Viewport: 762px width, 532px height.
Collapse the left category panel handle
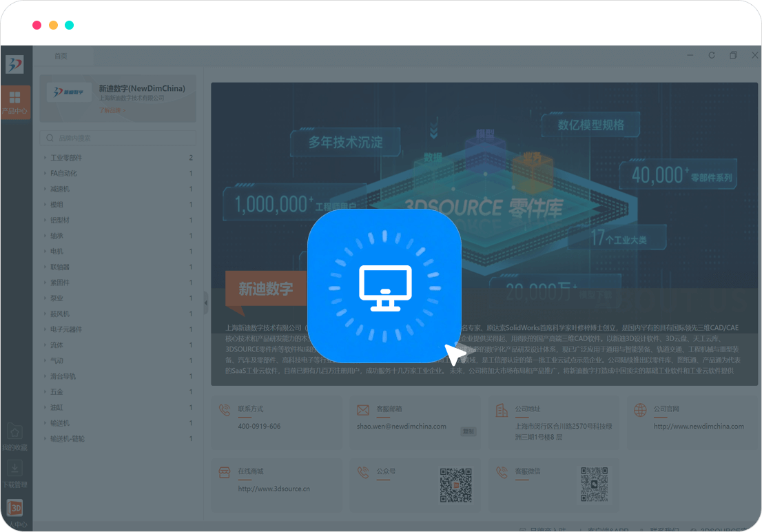pyautogui.click(x=206, y=303)
